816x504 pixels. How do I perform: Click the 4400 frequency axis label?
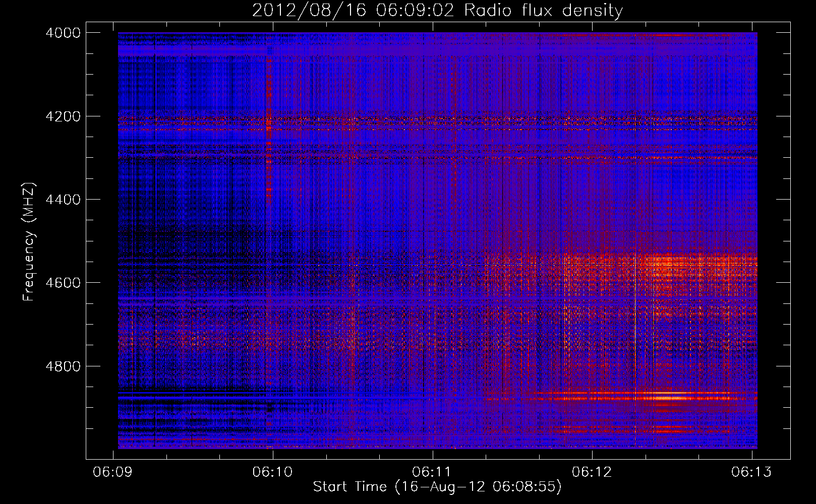point(63,200)
